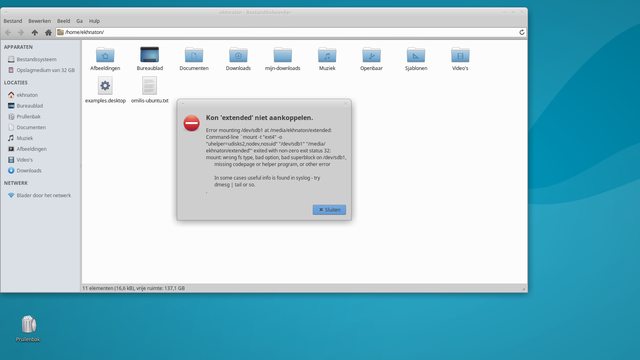The image size is (640, 360).
Task: Open the Bewerken menu
Action: (x=40, y=21)
